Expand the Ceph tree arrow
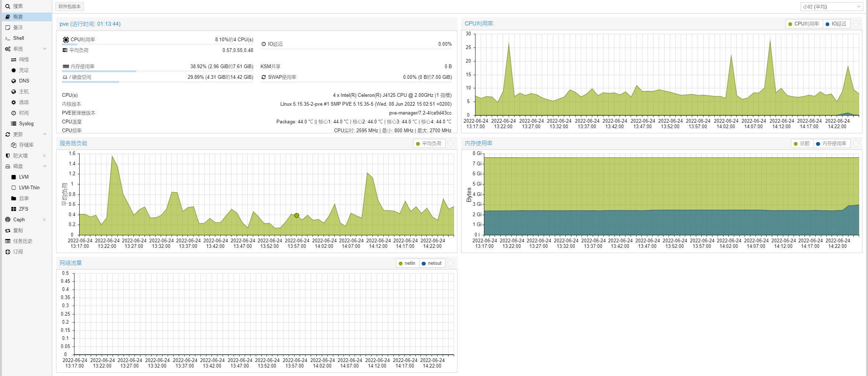This screenshot has height=376, width=868. 45,220
